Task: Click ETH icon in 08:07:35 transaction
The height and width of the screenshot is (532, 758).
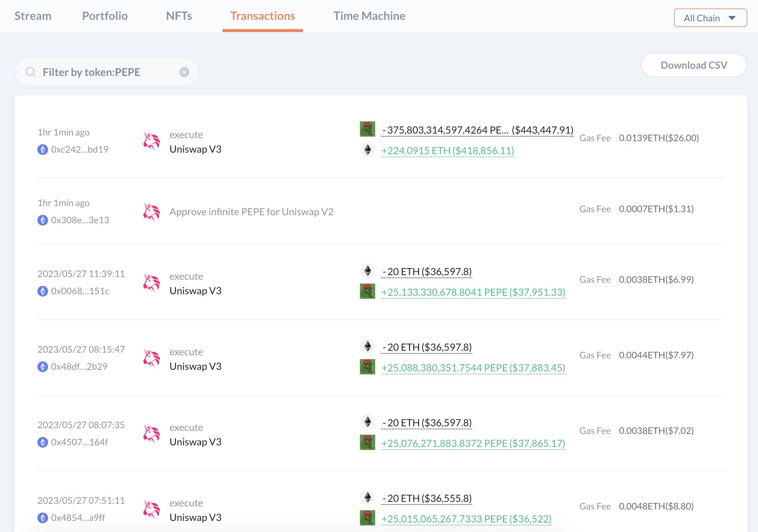Action: [368, 422]
